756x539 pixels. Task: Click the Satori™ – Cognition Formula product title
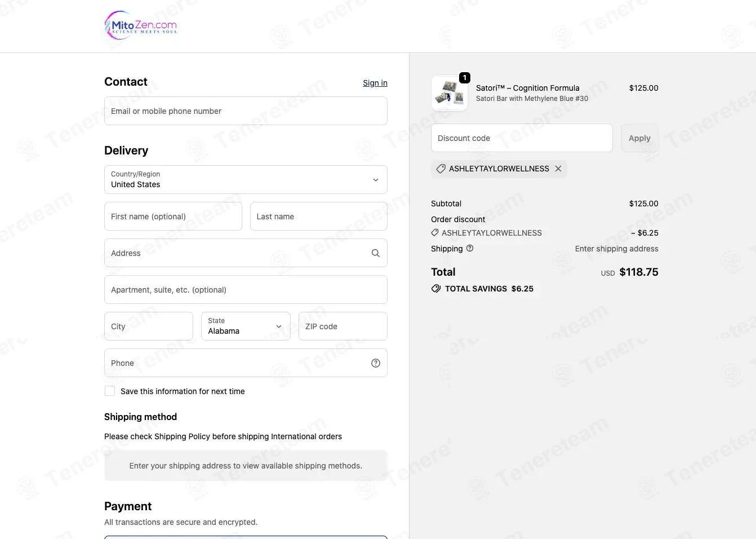(x=528, y=88)
